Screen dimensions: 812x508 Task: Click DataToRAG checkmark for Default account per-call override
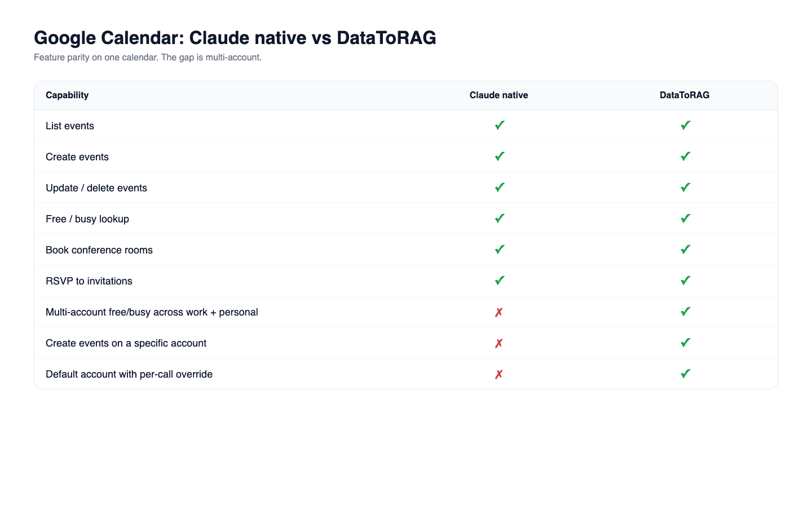(685, 374)
